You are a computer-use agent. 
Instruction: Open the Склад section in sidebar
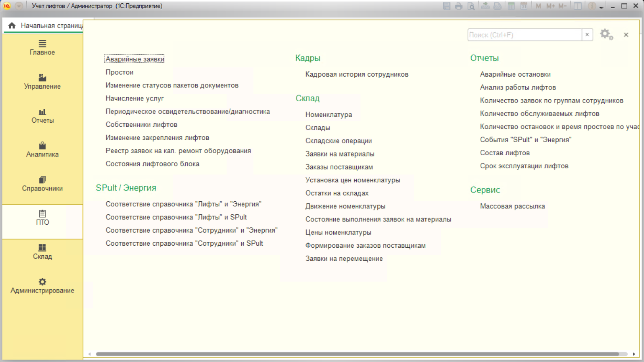tap(42, 252)
